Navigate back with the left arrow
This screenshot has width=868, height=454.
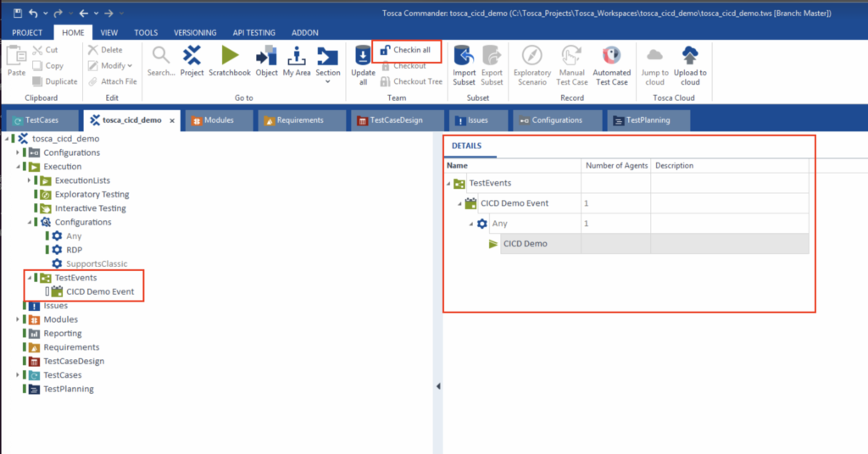(84, 14)
